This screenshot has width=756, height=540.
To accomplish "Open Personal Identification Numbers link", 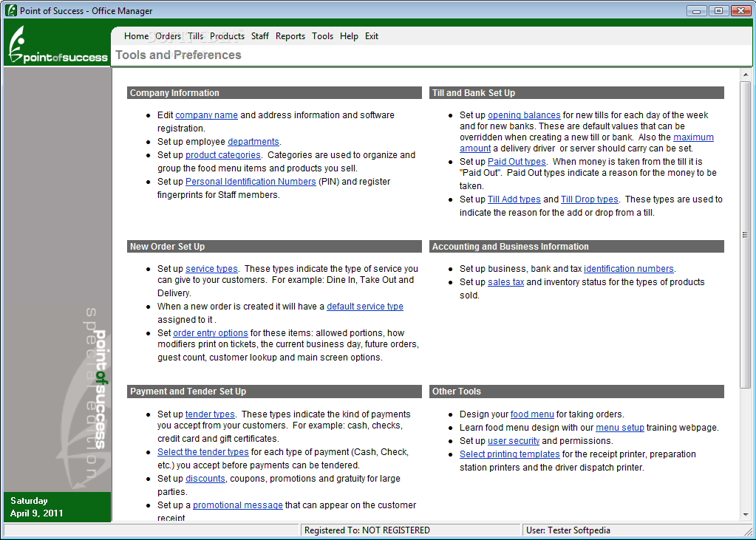I will 251,182.
